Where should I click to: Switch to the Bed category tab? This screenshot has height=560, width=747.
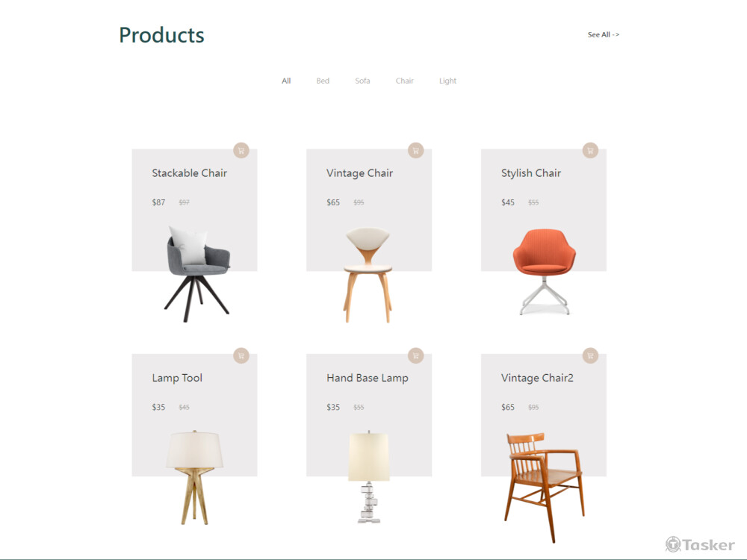pyautogui.click(x=323, y=81)
